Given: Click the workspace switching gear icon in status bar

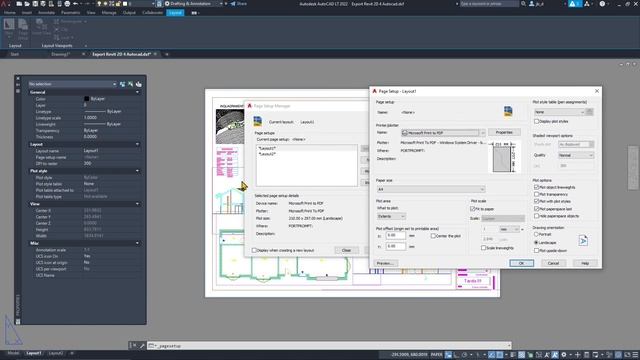Looking at the screenshot, I should 564,355.
